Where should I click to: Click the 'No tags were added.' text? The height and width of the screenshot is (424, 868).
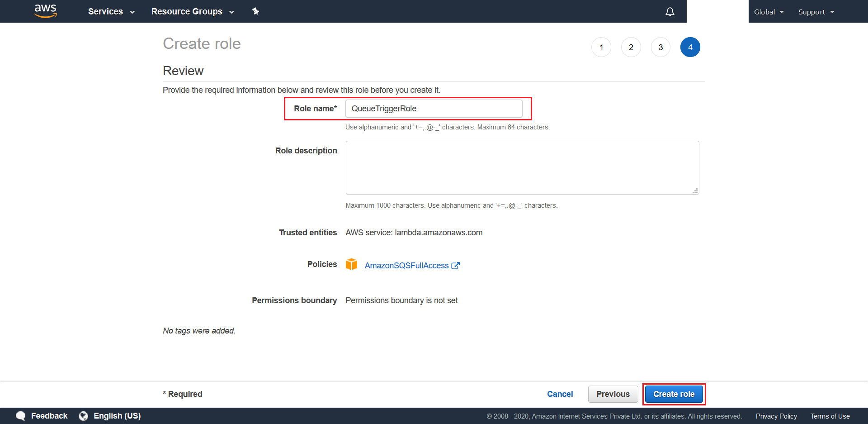pyautogui.click(x=199, y=331)
